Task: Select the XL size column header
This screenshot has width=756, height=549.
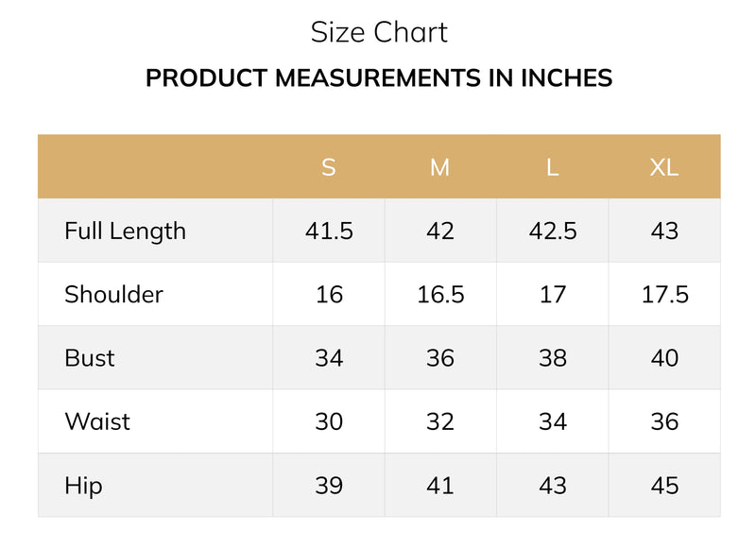Action: point(664,167)
